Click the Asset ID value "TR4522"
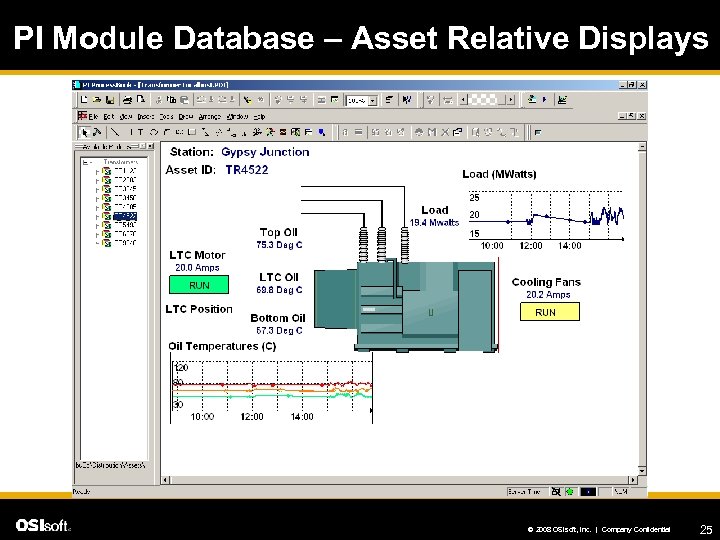The height and width of the screenshot is (540, 720). [x=247, y=170]
